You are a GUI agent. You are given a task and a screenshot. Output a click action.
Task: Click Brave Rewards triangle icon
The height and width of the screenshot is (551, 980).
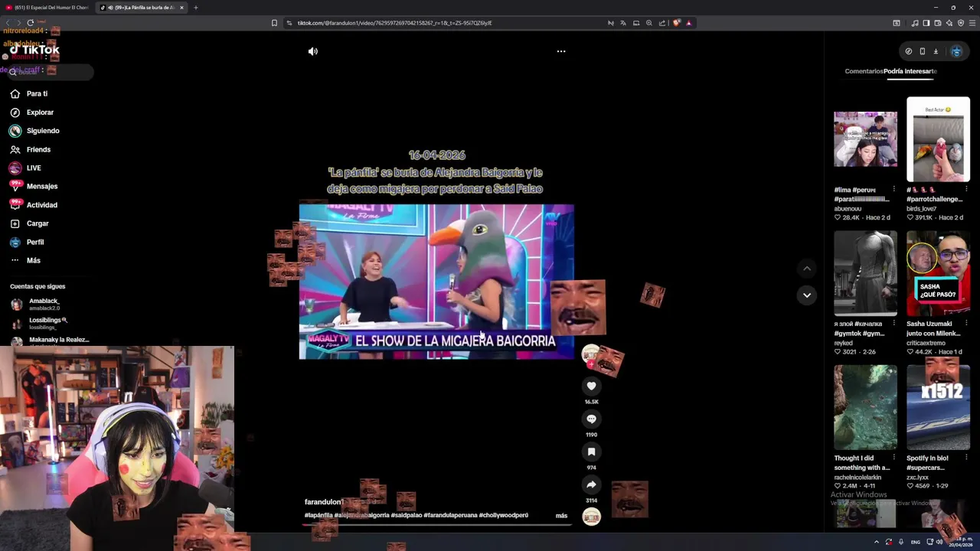click(x=688, y=23)
